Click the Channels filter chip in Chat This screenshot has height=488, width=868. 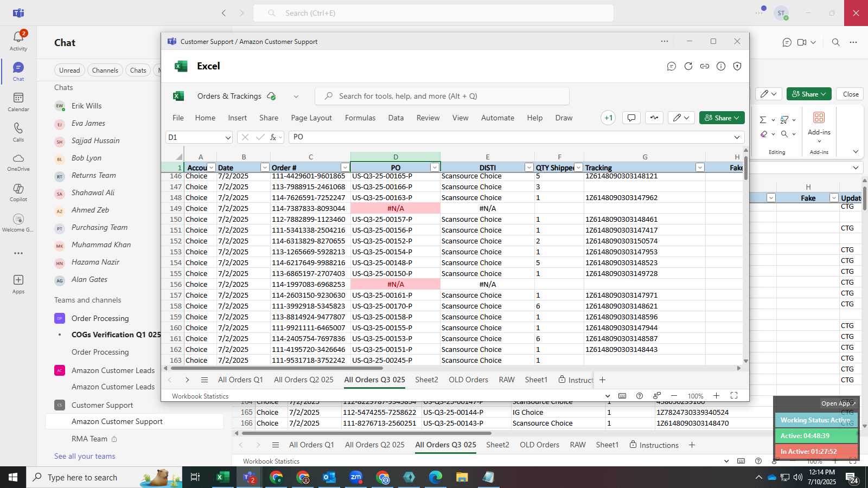point(105,70)
